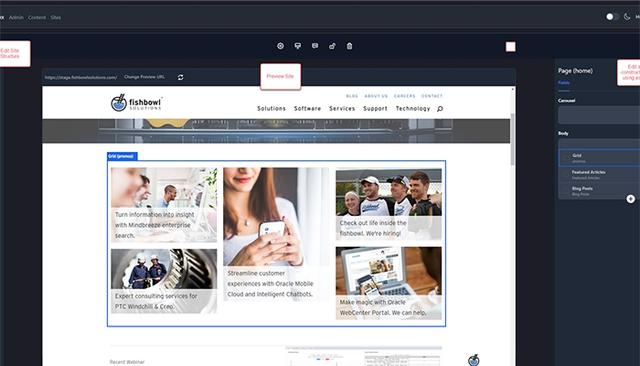Viewport: 640px width, 366px height.
Task: Toggle the light/dark theme switch
Action: 612,17
